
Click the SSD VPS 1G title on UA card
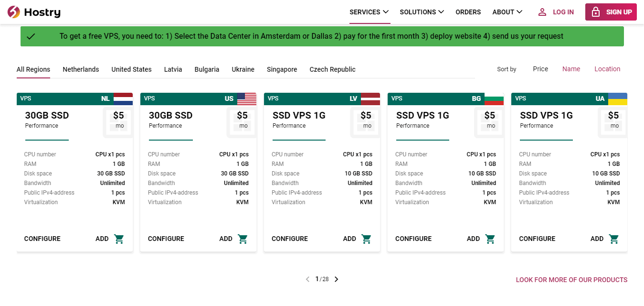pyautogui.click(x=546, y=115)
